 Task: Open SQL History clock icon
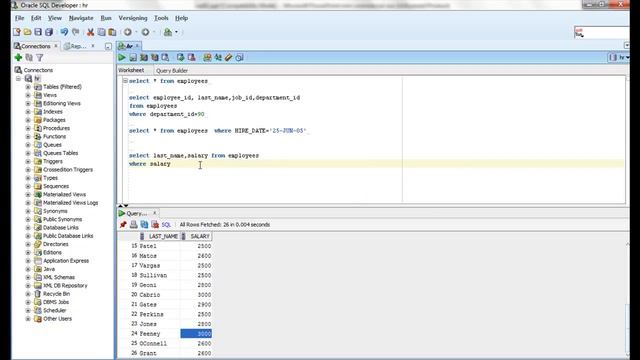click(240, 58)
